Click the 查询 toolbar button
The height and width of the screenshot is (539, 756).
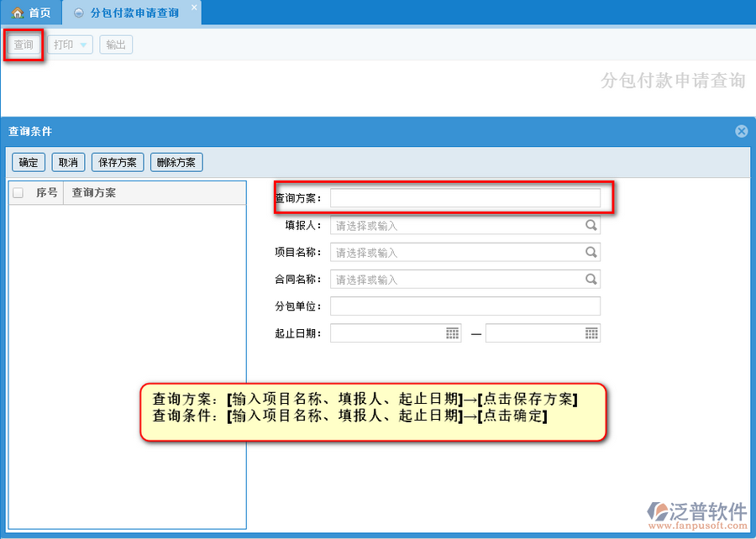tap(24, 44)
